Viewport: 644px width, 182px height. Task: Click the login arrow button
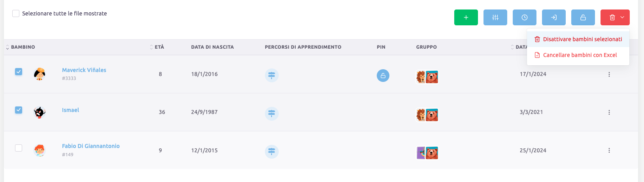pyautogui.click(x=553, y=17)
